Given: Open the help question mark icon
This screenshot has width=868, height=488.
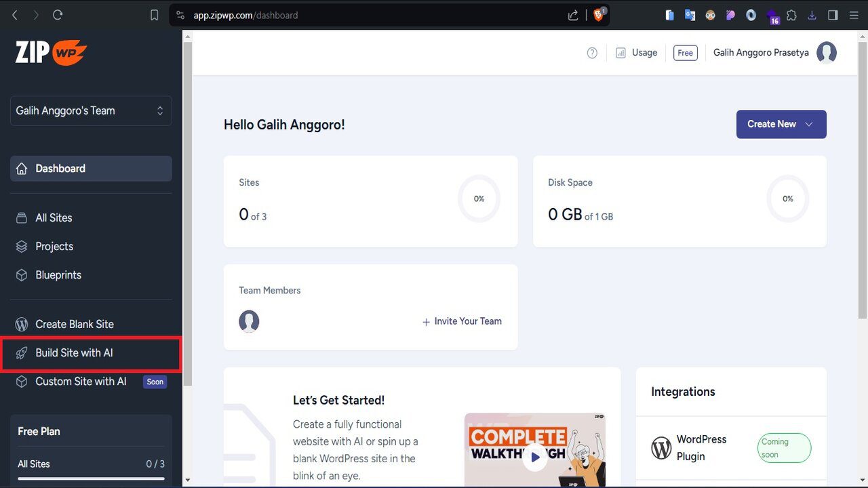Looking at the screenshot, I should tap(592, 53).
